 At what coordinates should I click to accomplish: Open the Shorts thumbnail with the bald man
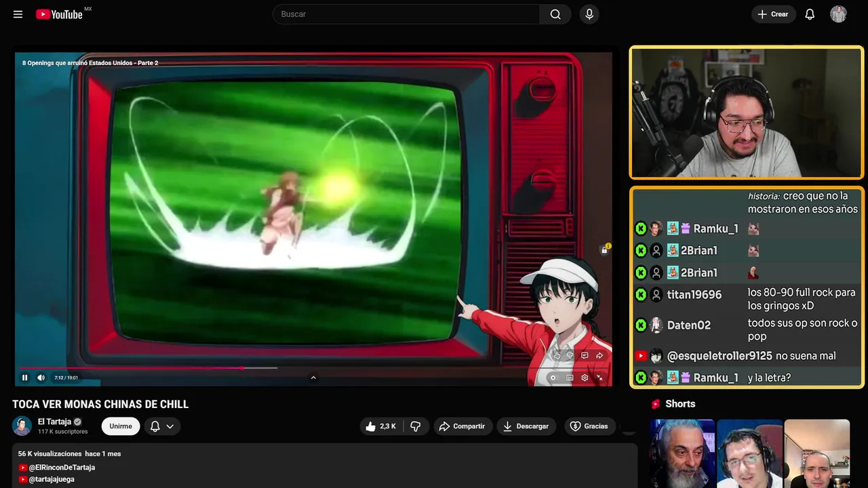click(816, 453)
